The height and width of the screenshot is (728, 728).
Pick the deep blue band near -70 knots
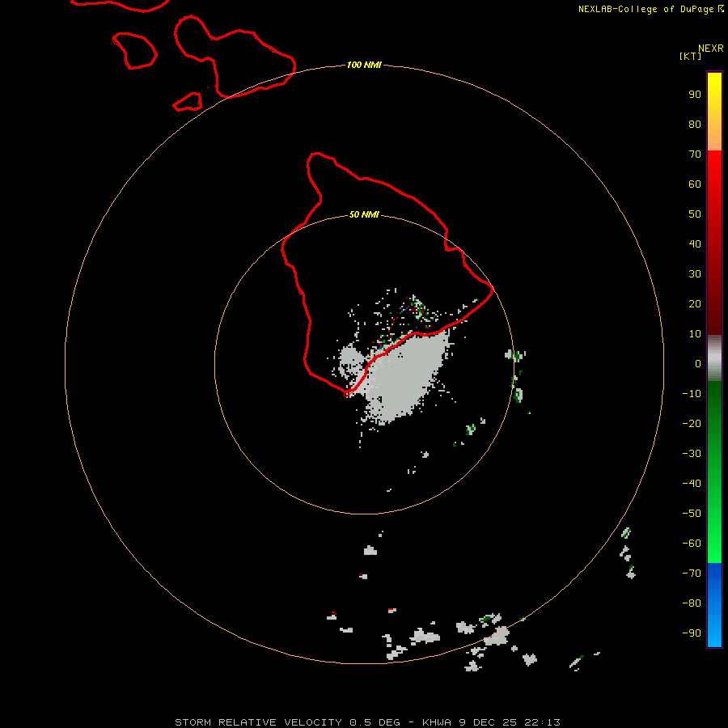click(714, 574)
